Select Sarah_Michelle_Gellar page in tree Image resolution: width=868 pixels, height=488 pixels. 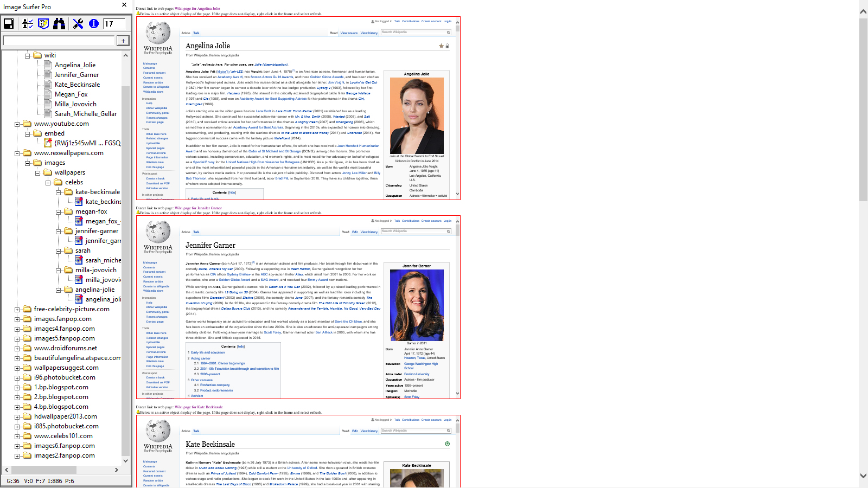click(86, 114)
